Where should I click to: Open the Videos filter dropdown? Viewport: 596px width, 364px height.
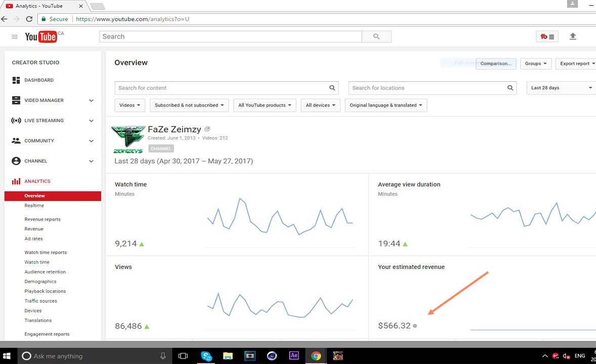[x=130, y=105]
